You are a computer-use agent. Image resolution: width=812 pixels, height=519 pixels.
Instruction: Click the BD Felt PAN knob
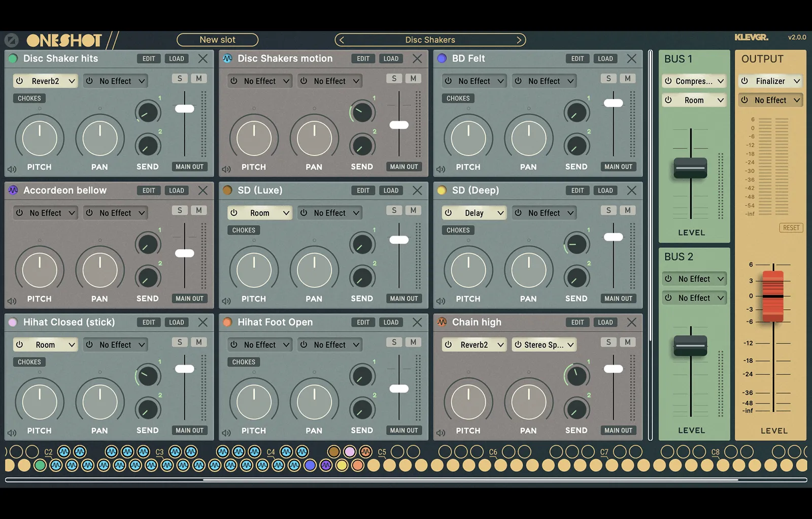(529, 138)
